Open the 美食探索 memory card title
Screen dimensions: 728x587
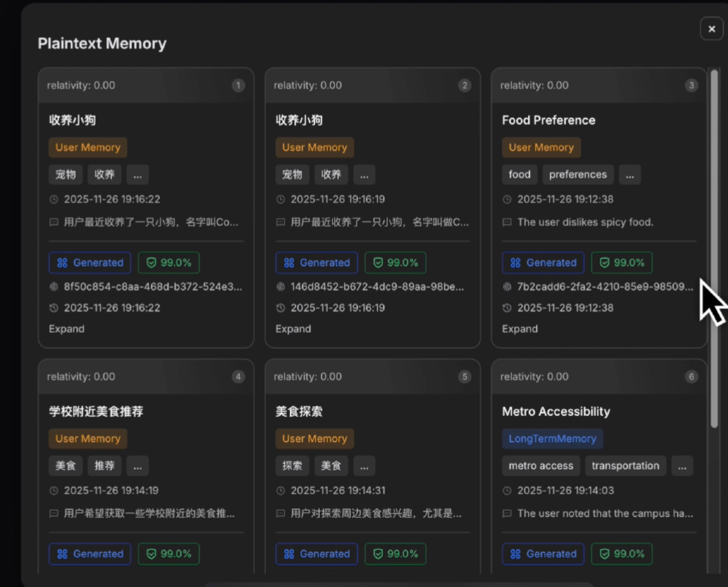299,411
